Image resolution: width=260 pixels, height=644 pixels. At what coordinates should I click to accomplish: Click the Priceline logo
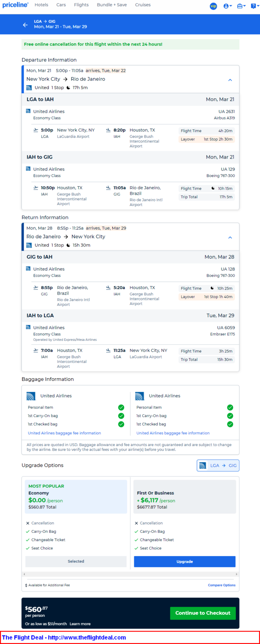click(16, 5)
